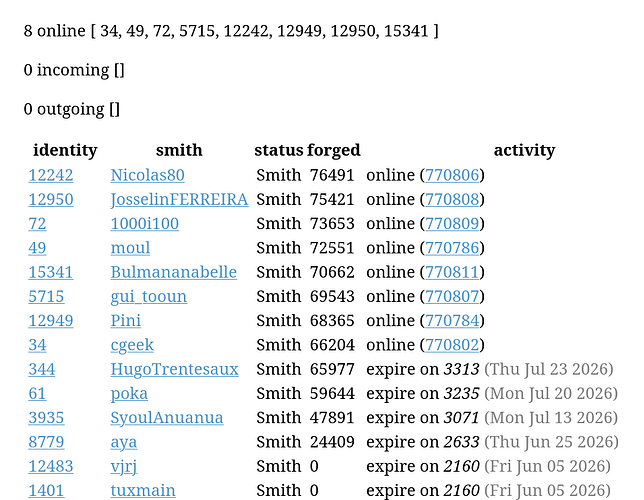Open block link 770786
Screen dimensions: 644x500
[452, 248]
